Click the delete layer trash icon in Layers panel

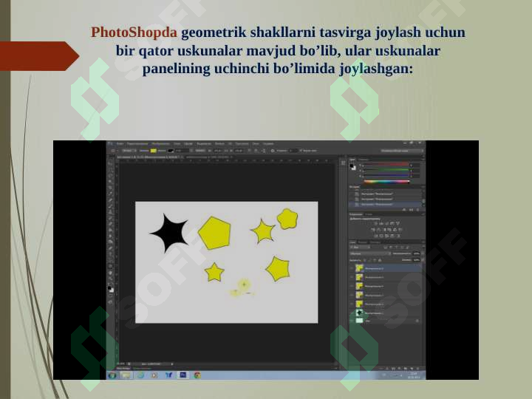417,368
